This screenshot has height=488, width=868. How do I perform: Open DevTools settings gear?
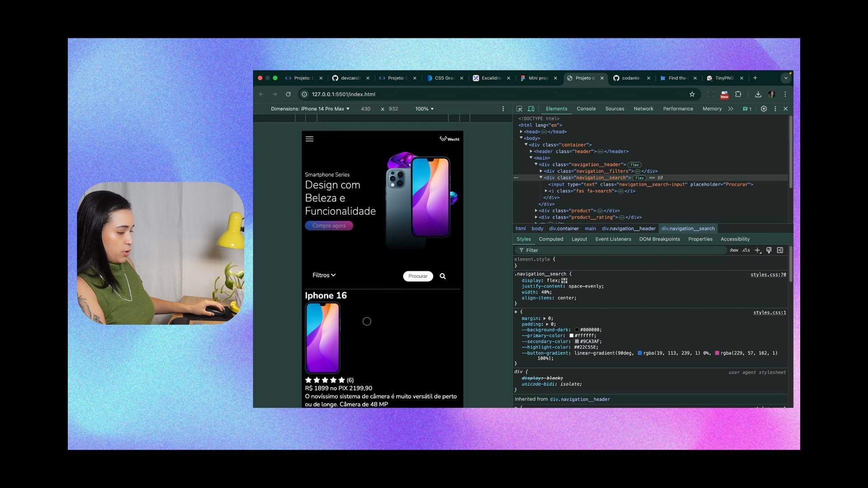764,109
